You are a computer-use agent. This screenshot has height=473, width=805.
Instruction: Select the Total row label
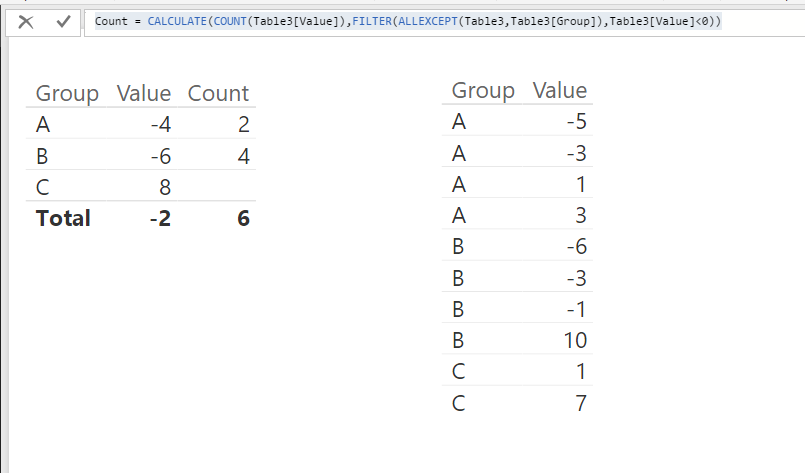pos(63,218)
